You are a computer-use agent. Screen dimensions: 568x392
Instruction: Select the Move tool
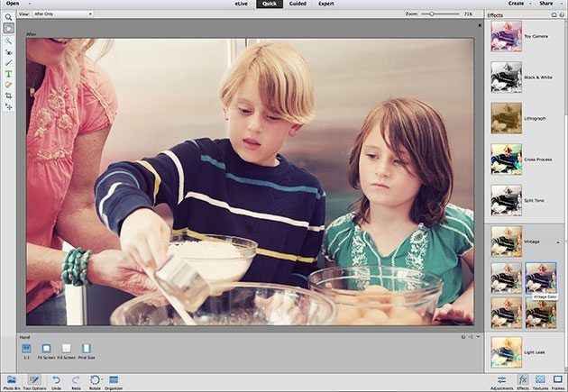pyautogui.click(x=8, y=106)
